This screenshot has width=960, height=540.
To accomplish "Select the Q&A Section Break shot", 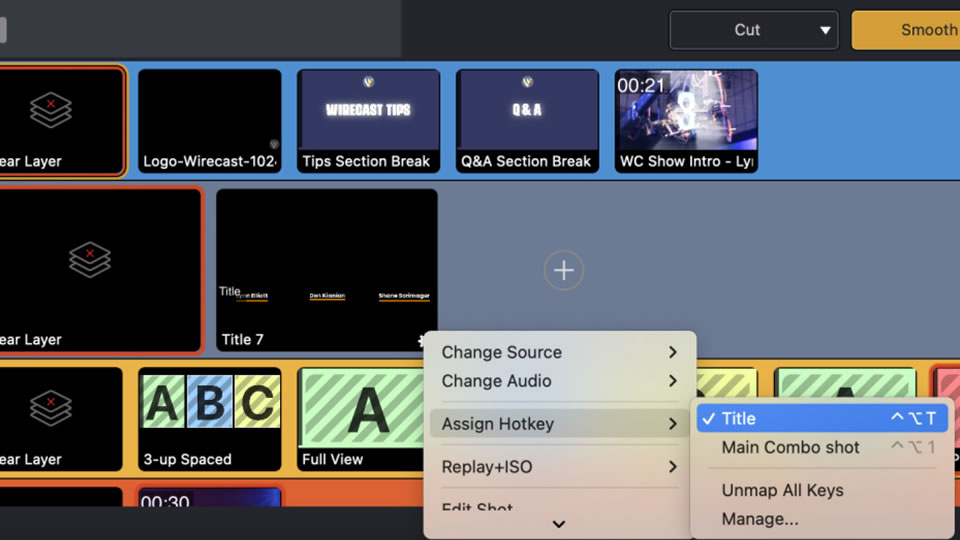I will (x=527, y=121).
